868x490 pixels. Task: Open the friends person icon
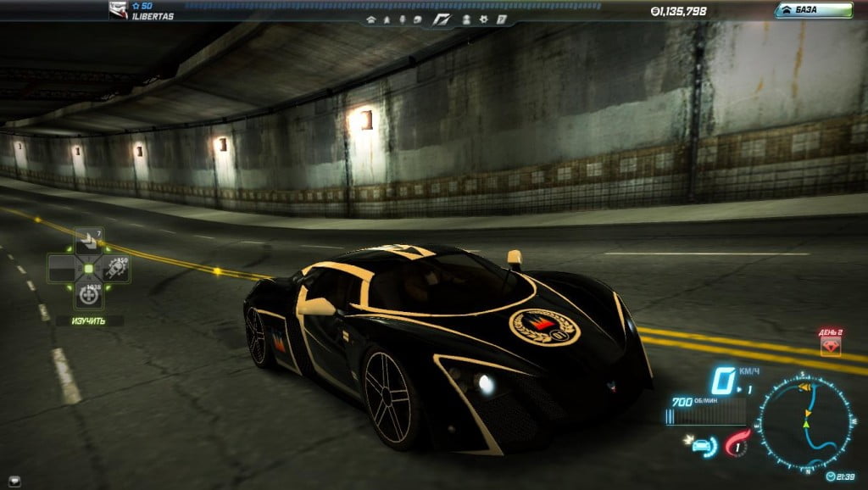click(466, 20)
